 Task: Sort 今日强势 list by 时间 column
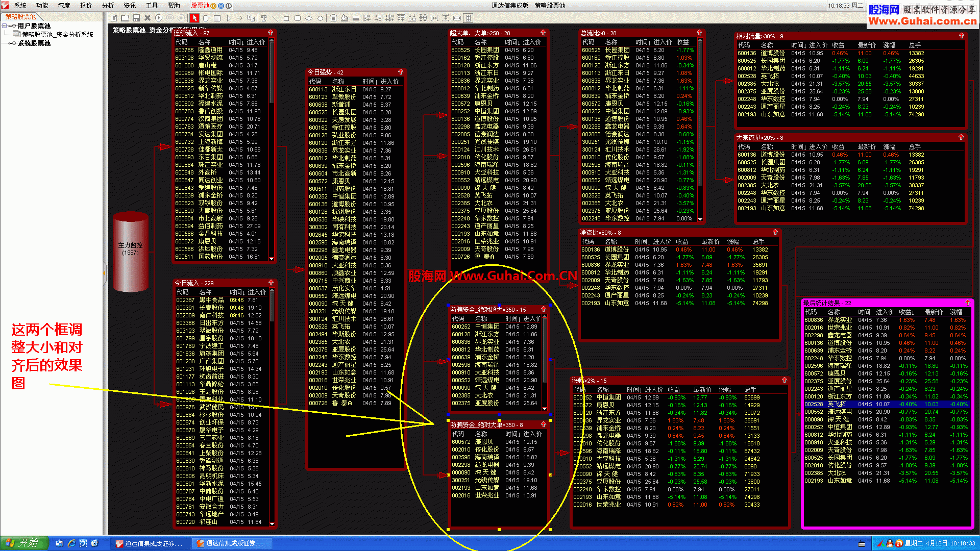pyautogui.click(x=370, y=82)
